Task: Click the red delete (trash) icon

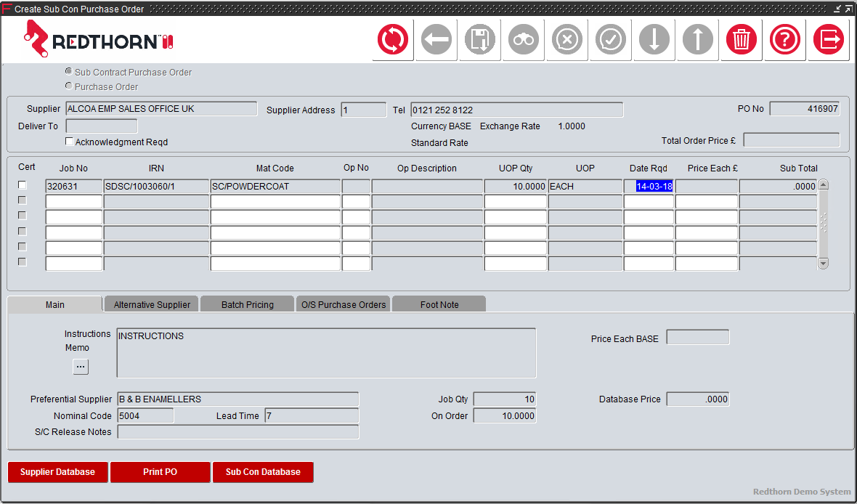Action: [x=741, y=40]
